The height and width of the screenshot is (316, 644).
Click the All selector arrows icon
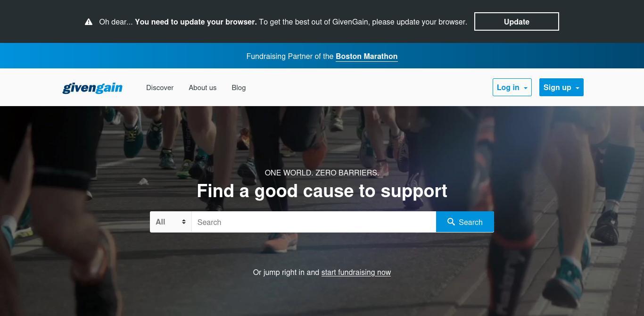point(184,222)
